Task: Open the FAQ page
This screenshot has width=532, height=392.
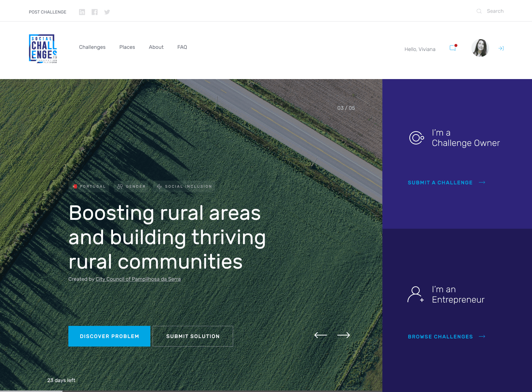Action: click(182, 47)
